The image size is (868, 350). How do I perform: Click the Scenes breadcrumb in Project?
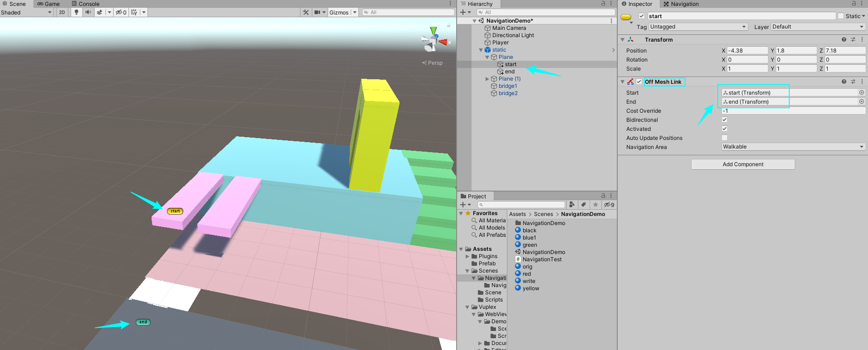tap(543, 214)
